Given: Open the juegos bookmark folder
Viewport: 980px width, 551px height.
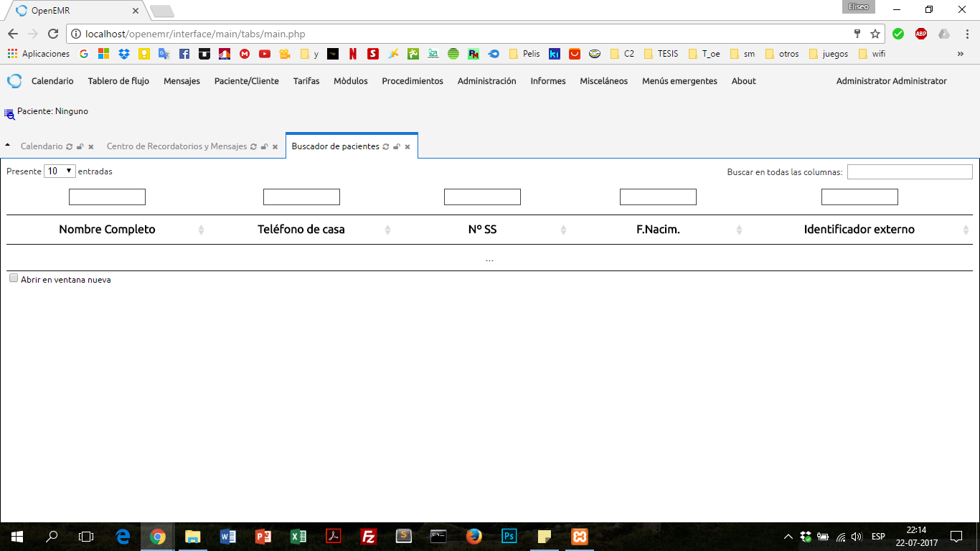Looking at the screenshot, I should point(829,54).
